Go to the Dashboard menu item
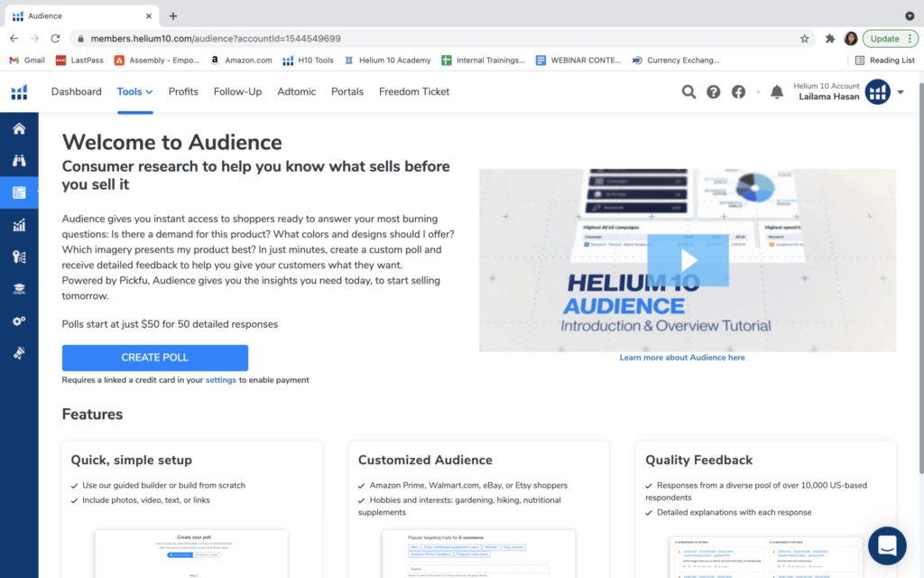 click(x=76, y=91)
